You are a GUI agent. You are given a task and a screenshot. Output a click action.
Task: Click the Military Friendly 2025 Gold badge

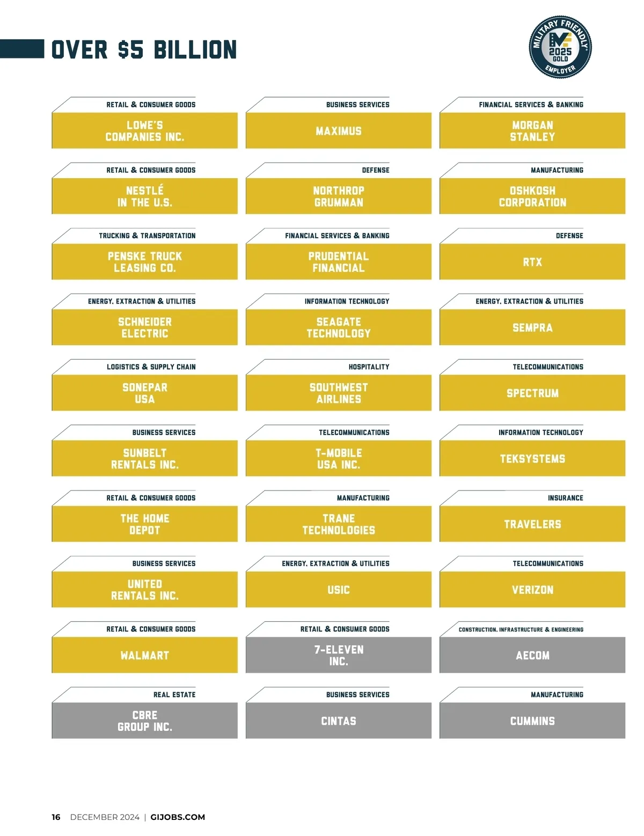[560, 47]
